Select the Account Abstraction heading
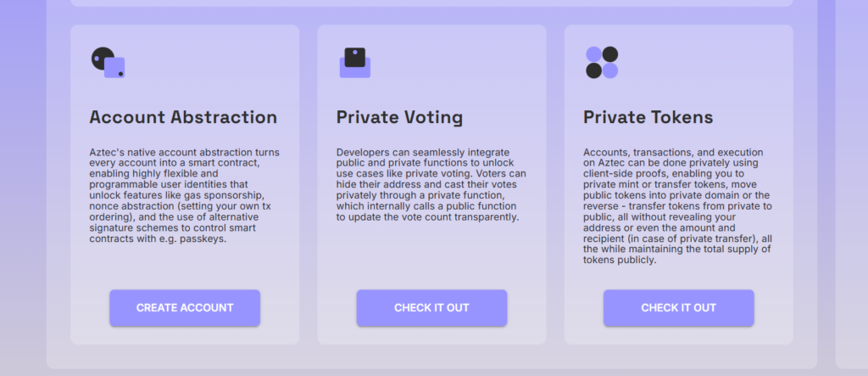 [183, 117]
